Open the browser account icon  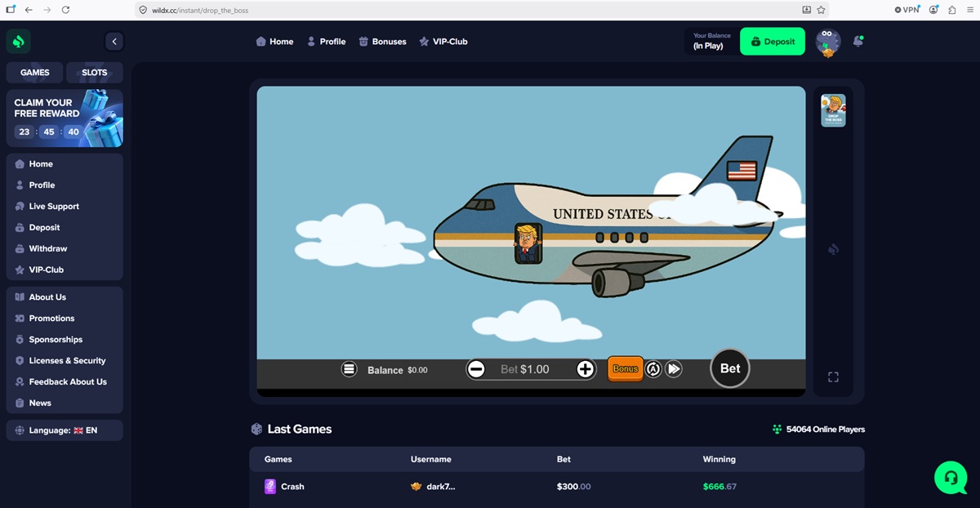pos(933,10)
